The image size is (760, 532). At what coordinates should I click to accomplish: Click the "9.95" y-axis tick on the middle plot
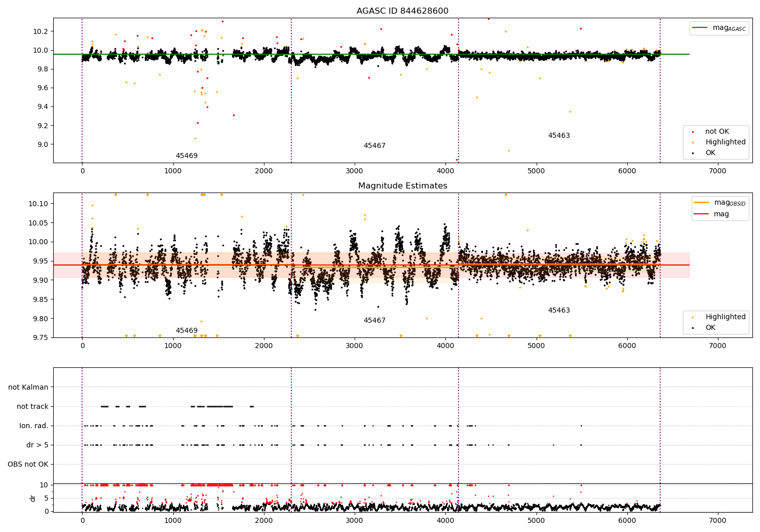pyautogui.click(x=41, y=261)
